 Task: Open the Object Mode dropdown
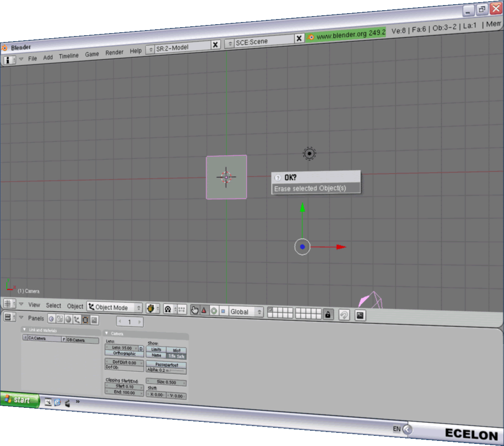click(x=114, y=307)
